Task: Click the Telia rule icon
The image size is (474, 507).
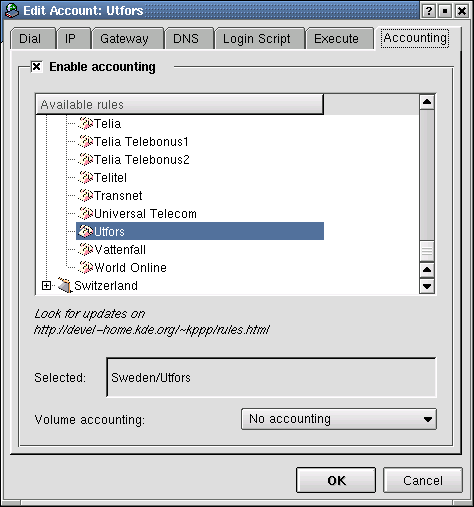Action: pyautogui.click(x=85, y=124)
